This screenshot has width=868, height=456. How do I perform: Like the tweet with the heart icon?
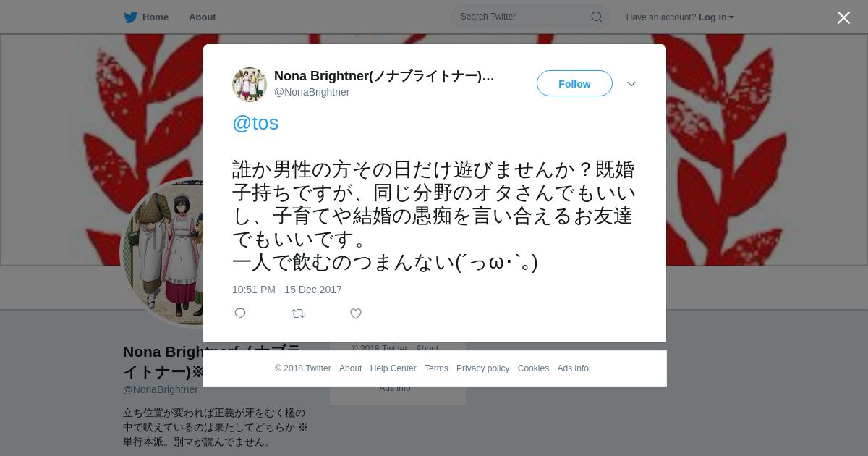click(356, 313)
